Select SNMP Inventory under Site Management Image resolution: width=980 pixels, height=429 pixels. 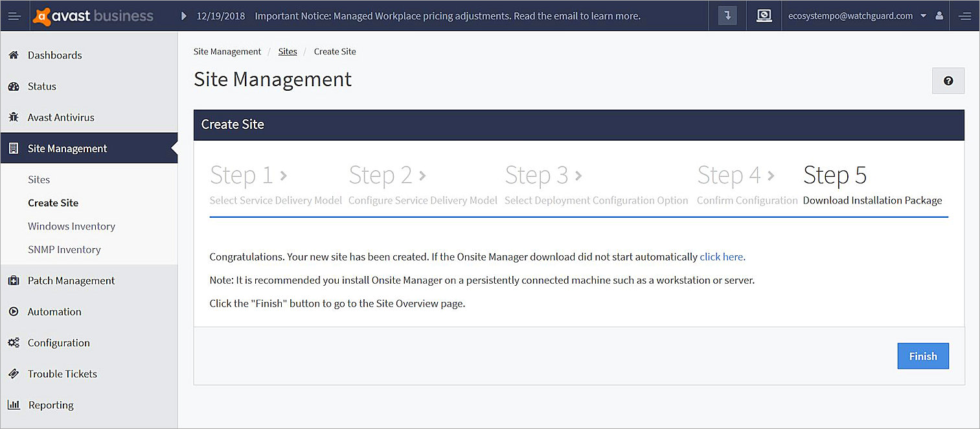point(64,249)
